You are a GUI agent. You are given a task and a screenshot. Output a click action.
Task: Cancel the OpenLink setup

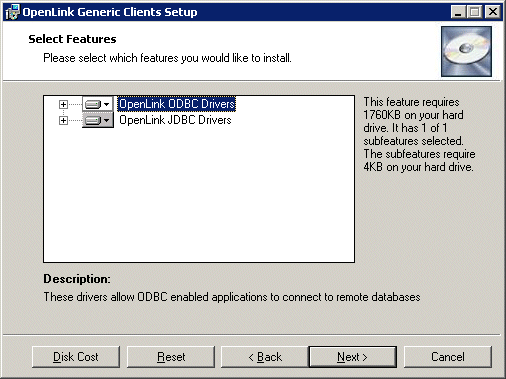[448, 357]
